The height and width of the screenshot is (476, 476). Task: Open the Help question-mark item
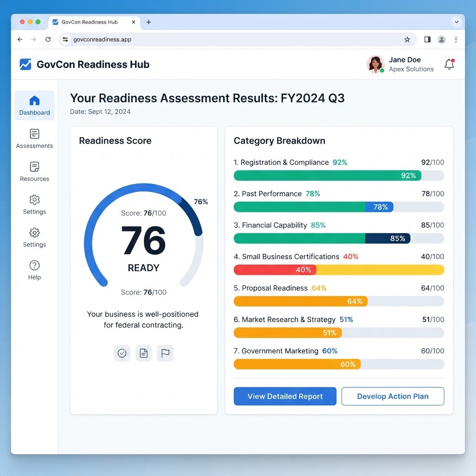(34, 270)
